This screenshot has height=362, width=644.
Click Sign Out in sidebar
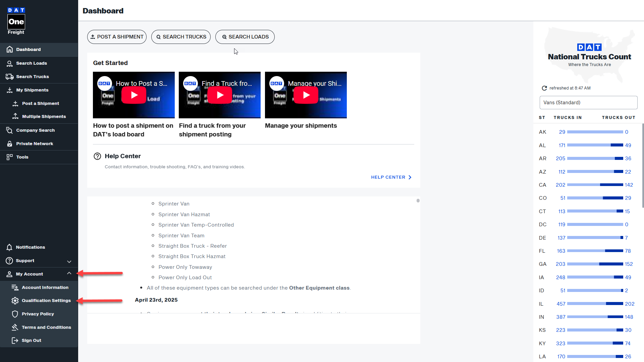point(39,340)
